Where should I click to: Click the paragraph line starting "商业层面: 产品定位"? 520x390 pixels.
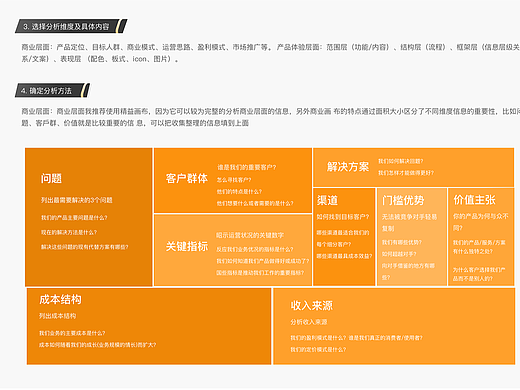click(271, 47)
